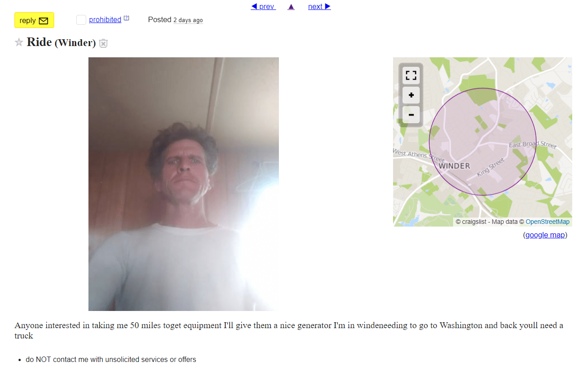The width and height of the screenshot is (588, 371).
Task: Zoom in on the map with plus
Action: [x=411, y=95]
